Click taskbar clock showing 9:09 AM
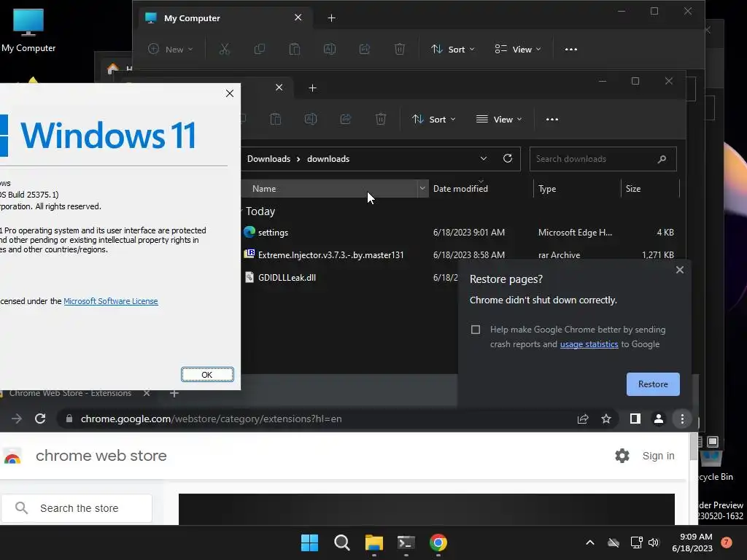The image size is (747, 560). click(x=692, y=542)
